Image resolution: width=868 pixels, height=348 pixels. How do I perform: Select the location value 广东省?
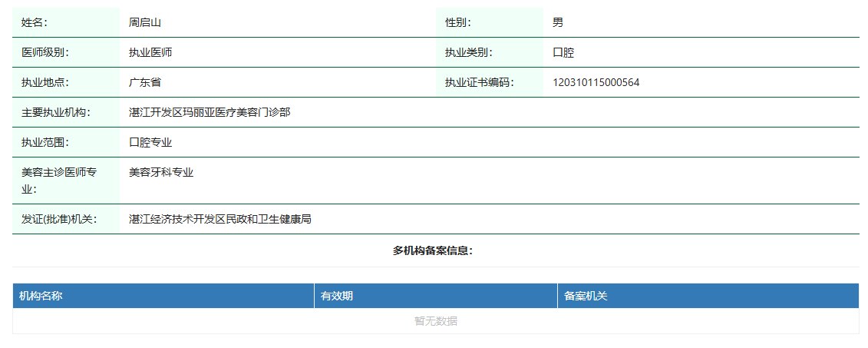[x=145, y=82]
